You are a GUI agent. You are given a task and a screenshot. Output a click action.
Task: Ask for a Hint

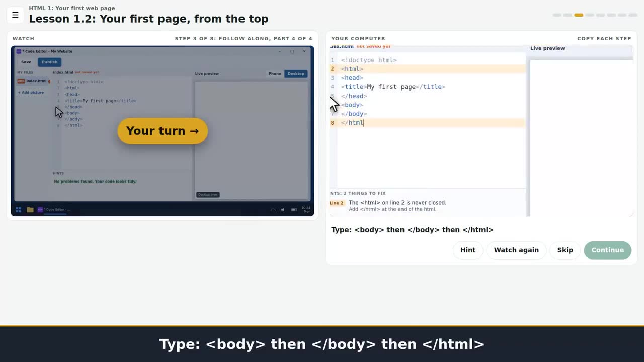pyautogui.click(x=468, y=250)
